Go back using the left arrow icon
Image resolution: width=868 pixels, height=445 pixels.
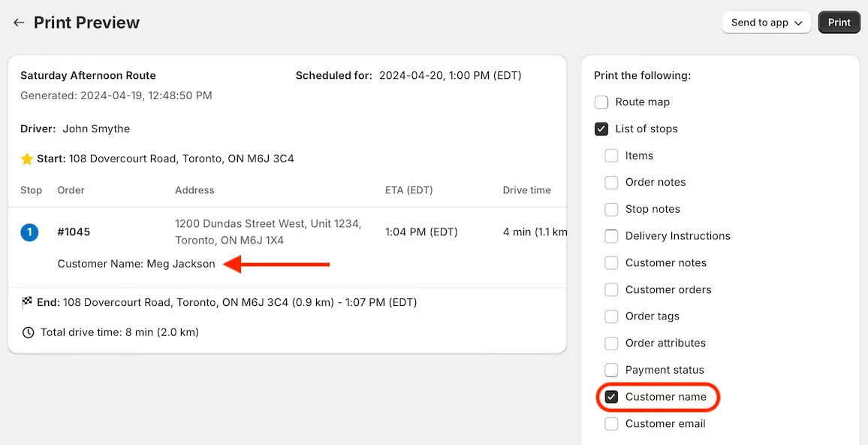pos(19,23)
